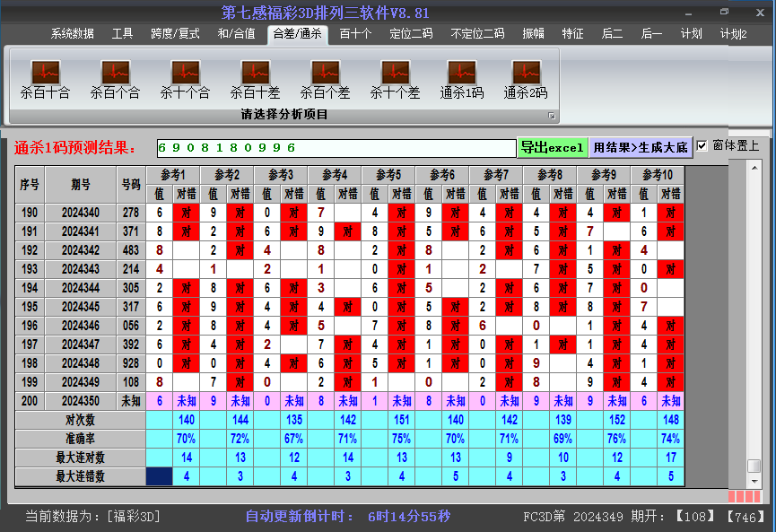The height and width of the screenshot is (532, 776).
Task: Click period 2024350 in row 200
Action: [81, 401]
